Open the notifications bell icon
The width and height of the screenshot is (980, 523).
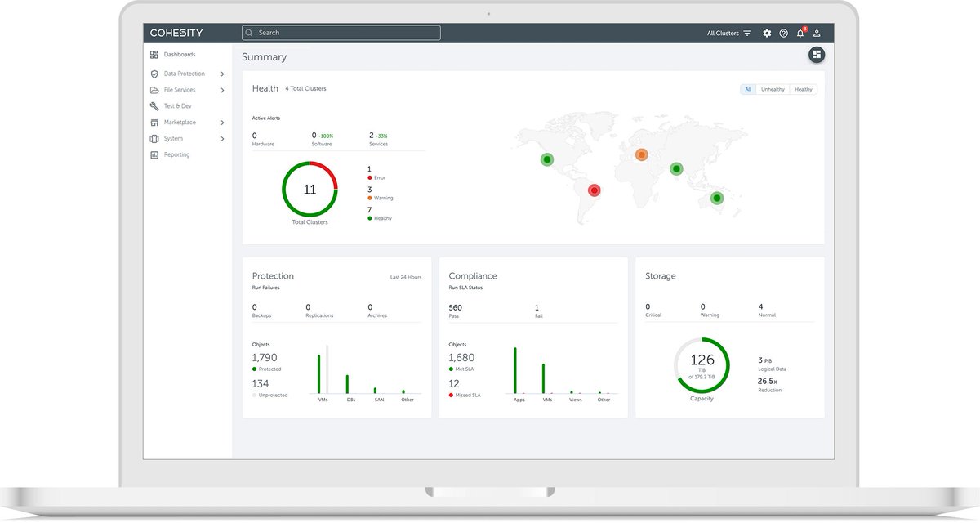(x=801, y=33)
